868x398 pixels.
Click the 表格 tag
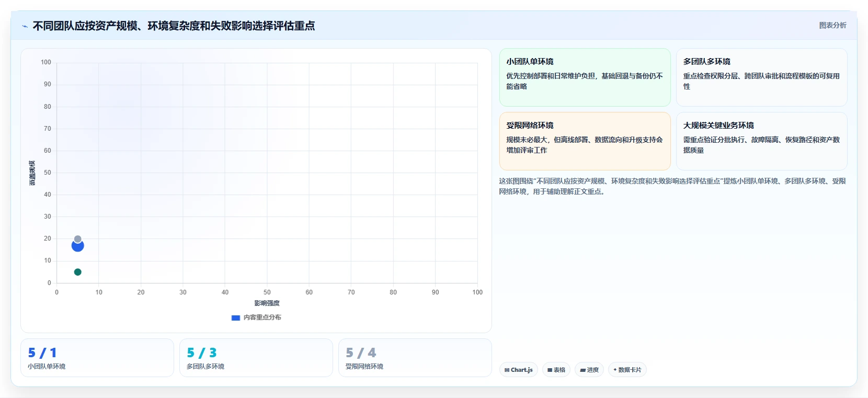click(x=556, y=370)
